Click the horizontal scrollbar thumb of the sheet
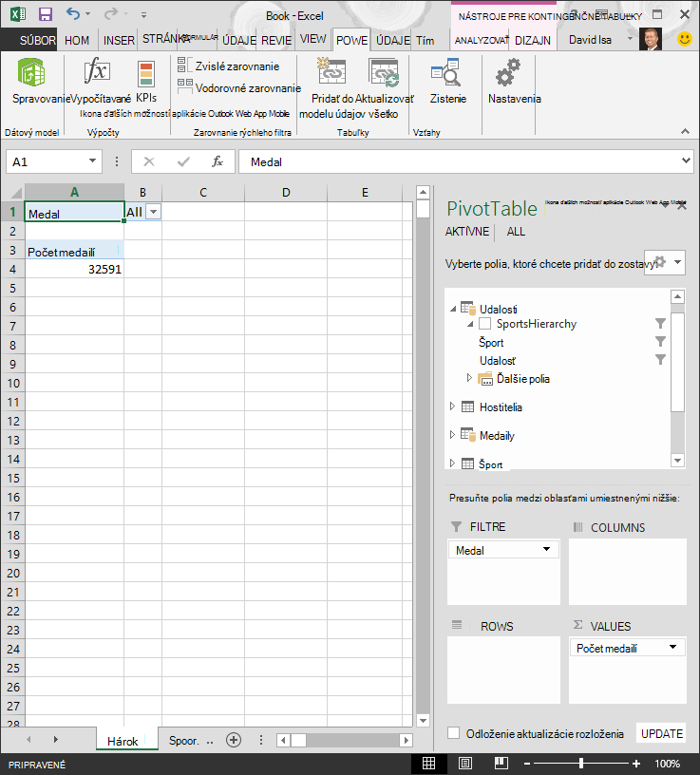This screenshot has width=700, height=775. 298,740
